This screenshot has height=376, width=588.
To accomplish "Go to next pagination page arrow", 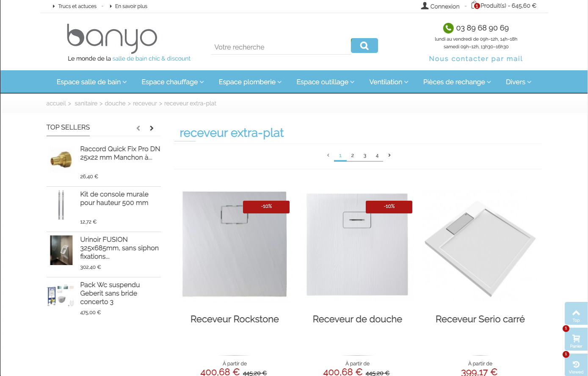I will tap(389, 155).
